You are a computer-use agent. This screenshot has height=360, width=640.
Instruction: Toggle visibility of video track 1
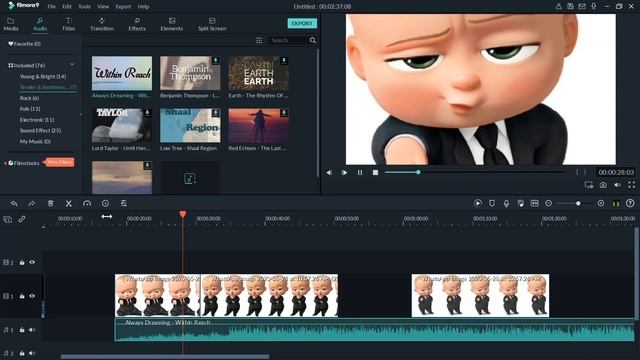point(32,296)
